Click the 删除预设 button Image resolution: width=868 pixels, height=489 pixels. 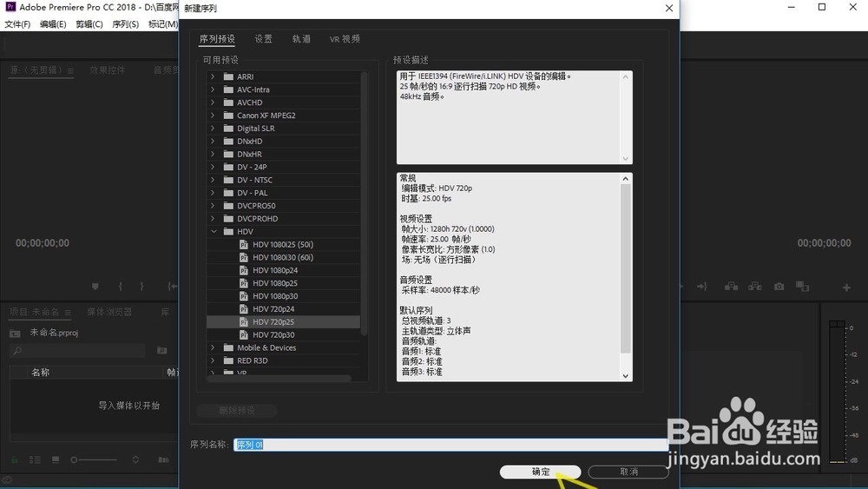tap(237, 410)
